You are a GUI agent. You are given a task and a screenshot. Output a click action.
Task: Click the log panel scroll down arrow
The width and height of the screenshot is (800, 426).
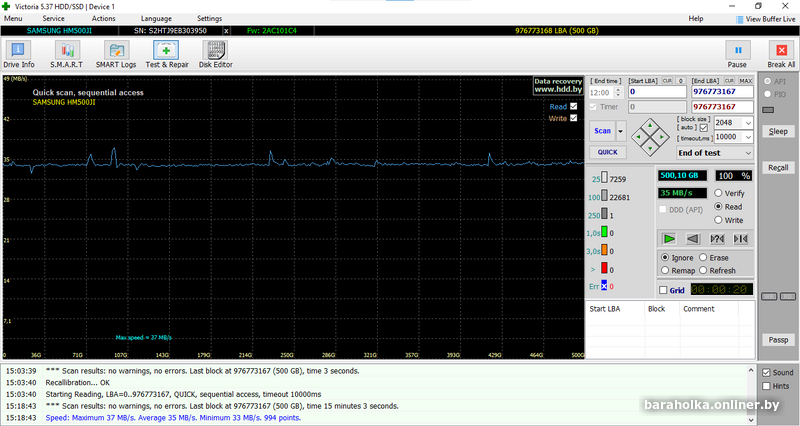(751, 420)
